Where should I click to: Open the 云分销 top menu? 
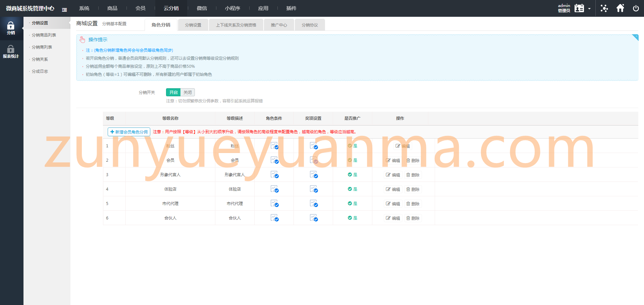171,8
